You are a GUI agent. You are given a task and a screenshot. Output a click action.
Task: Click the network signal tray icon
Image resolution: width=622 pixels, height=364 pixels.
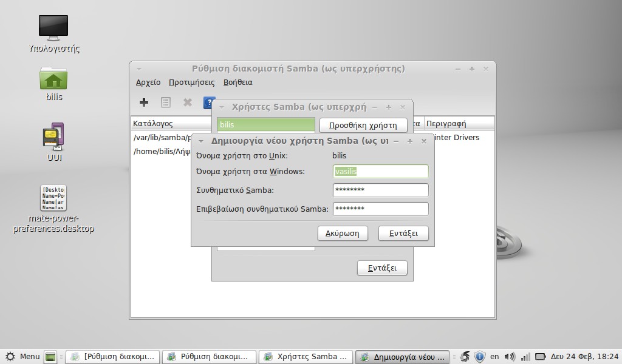tap(525, 357)
